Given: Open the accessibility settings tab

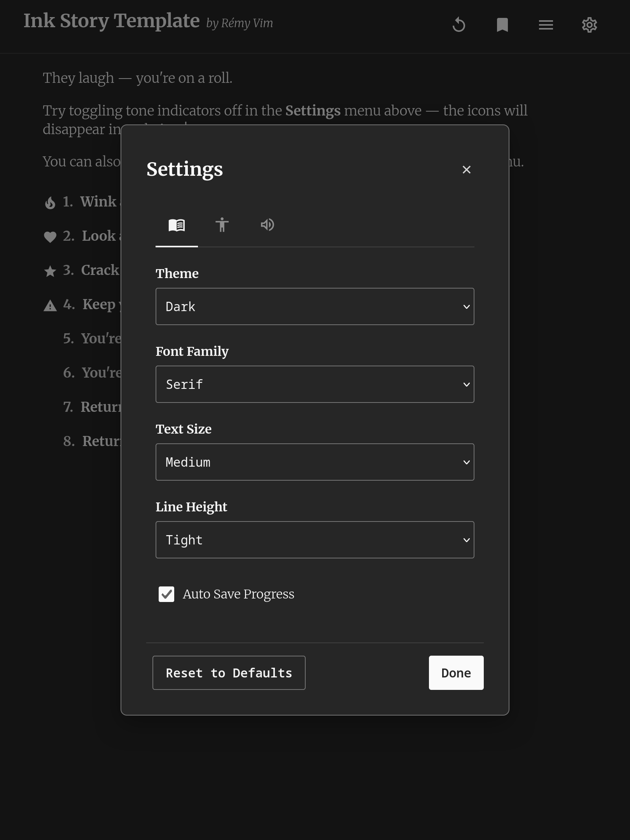Looking at the screenshot, I should tap(222, 225).
